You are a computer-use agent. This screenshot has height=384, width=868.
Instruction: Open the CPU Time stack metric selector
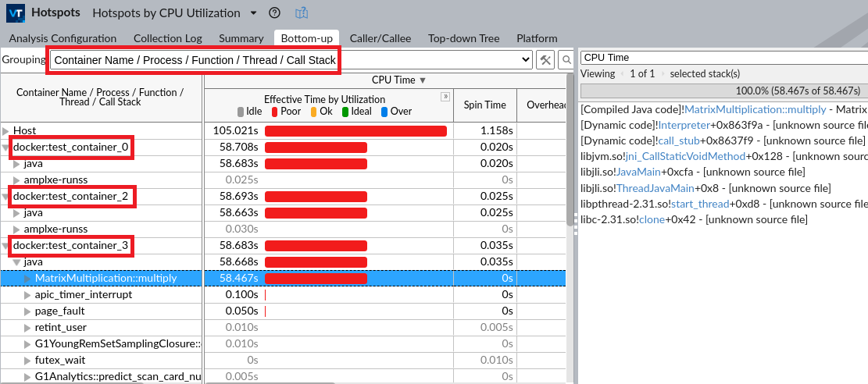point(723,57)
